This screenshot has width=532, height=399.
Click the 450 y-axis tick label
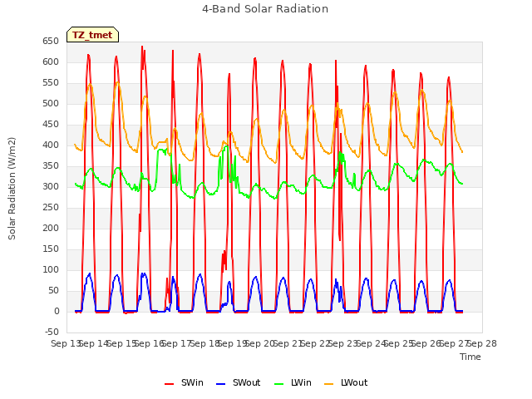pyautogui.click(x=51, y=124)
